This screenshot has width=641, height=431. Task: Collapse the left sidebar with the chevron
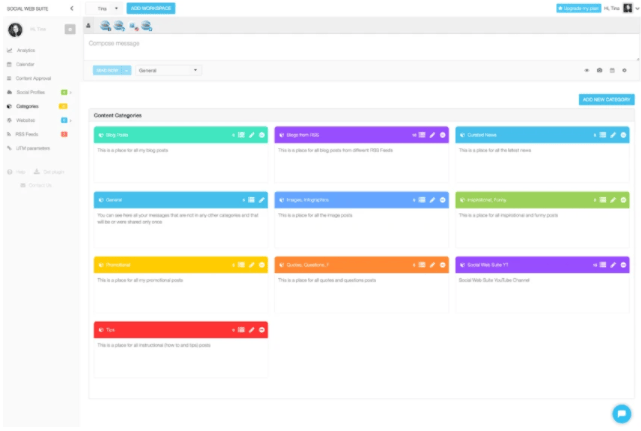71,8
